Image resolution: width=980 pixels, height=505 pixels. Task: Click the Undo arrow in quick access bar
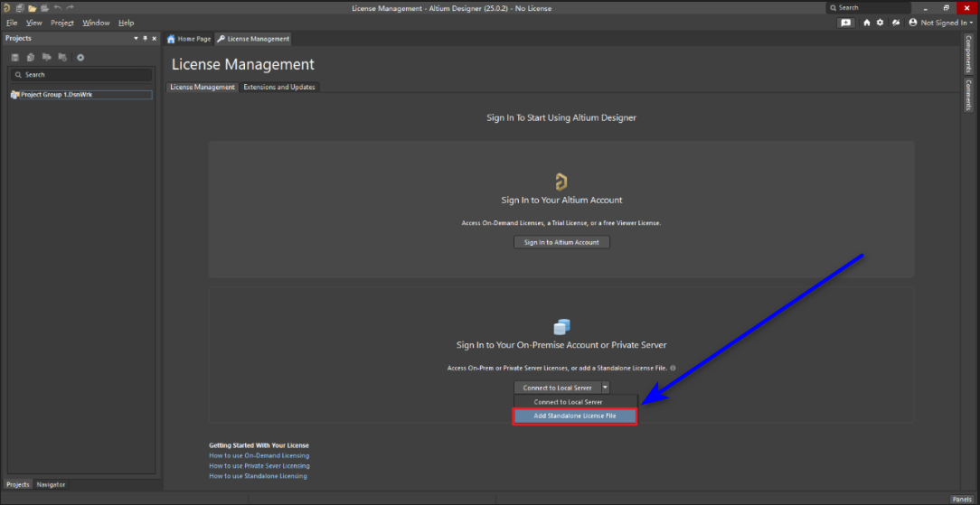pos(58,7)
